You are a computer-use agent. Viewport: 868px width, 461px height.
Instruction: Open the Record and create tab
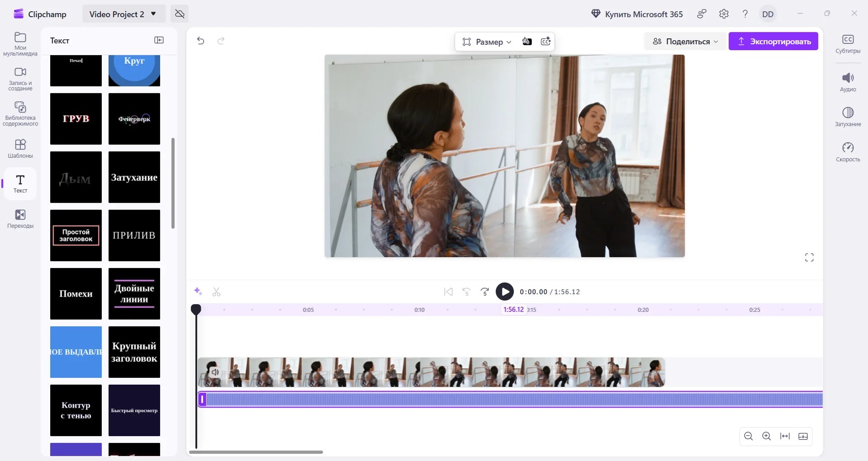pyautogui.click(x=20, y=79)
